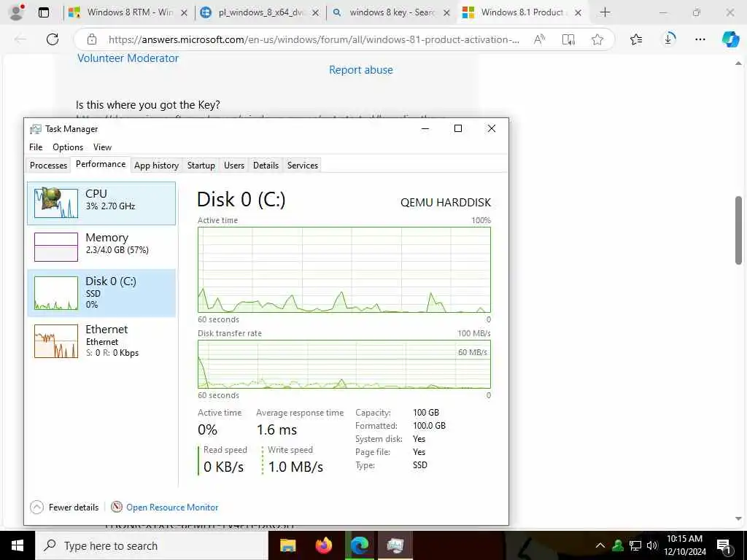Image resolution: width=747 pixels, height=560 pixels.
Task: Close the windows 8 key search tab
Action: [x=447, y=13]
